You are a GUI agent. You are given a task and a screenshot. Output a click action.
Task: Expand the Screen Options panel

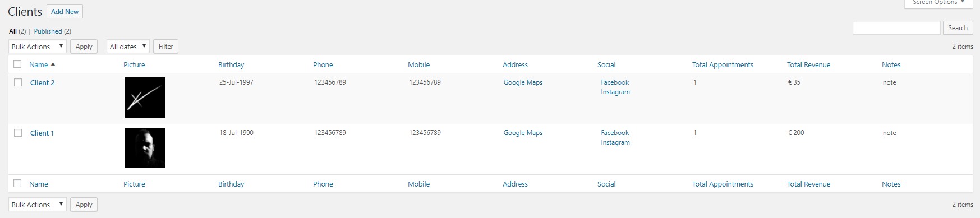pos(938,3)
